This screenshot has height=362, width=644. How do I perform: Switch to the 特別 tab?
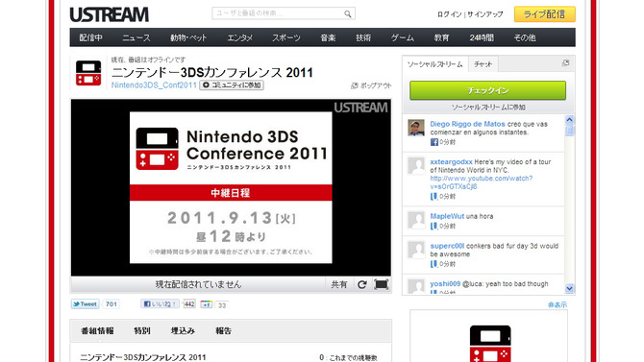[x=142, y=331]
